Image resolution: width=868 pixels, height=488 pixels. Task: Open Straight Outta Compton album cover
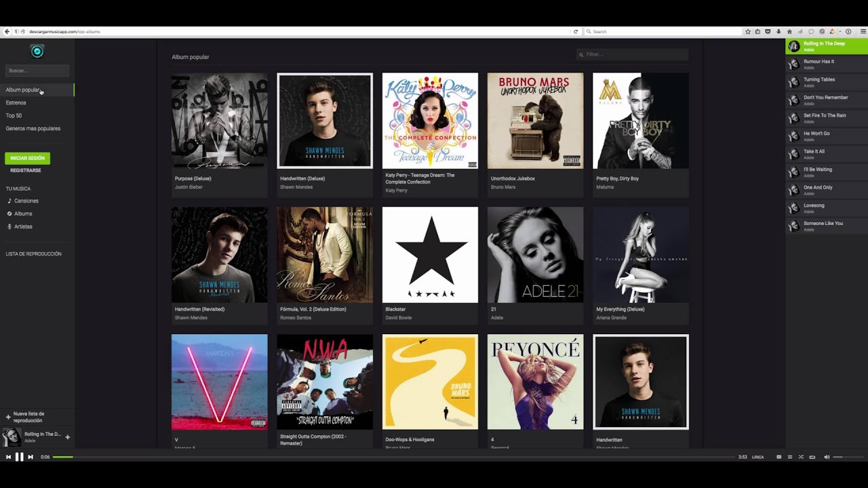click(325, 382)
